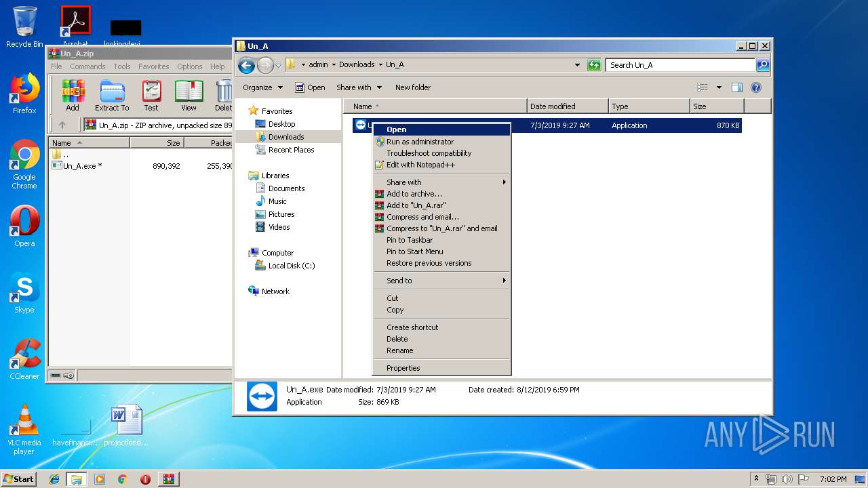Viewport: 868px width, 488px height.
Task: Open Internet Explorer from taskbar
Action: pyautogui.click(x=54, y=479)
